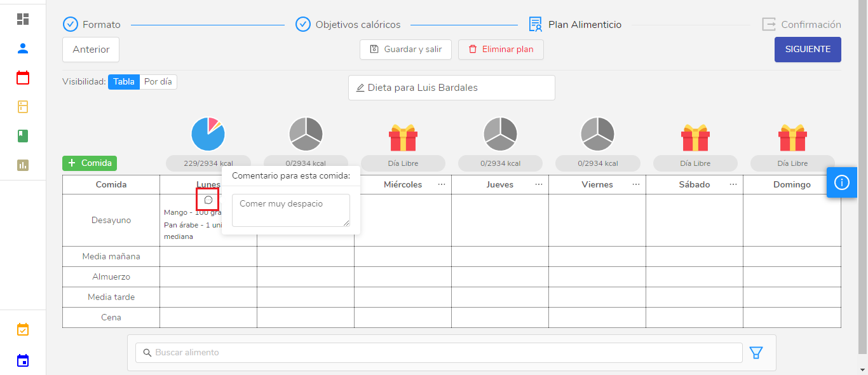
Task: Click the gift icon above Miércoles
Action: click(x=403, y=137)
